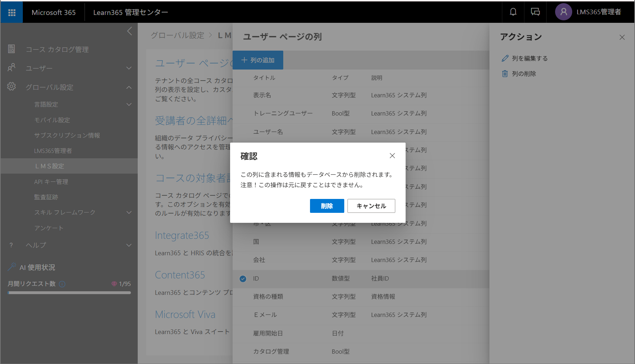Select the 雇用開始日 row

pyautogui.click(x=361, y=333)
